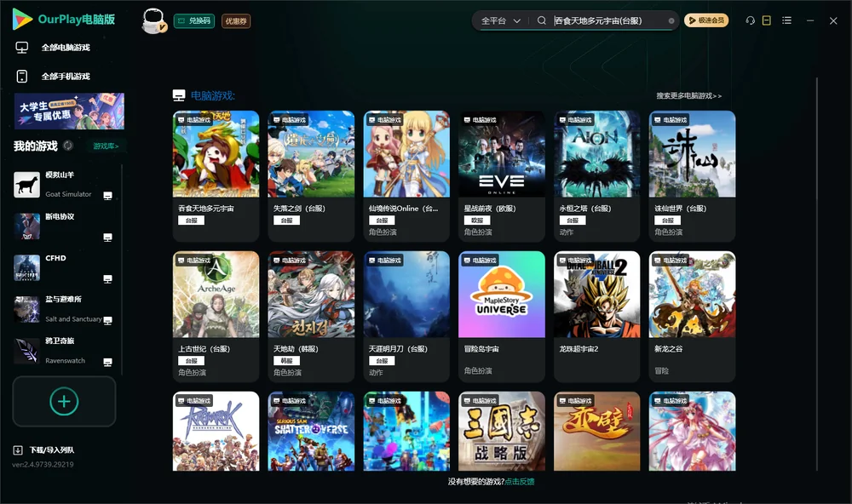Click the monitor icon beside 全部电脑游戏
Screen dimensions: 852x504
[22, 48]
